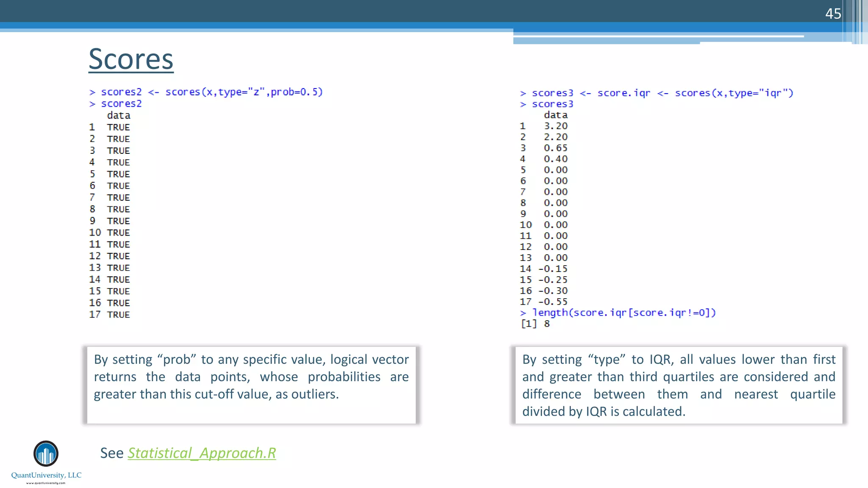Open the Statistical_Approach.R link

click(202, 453)
